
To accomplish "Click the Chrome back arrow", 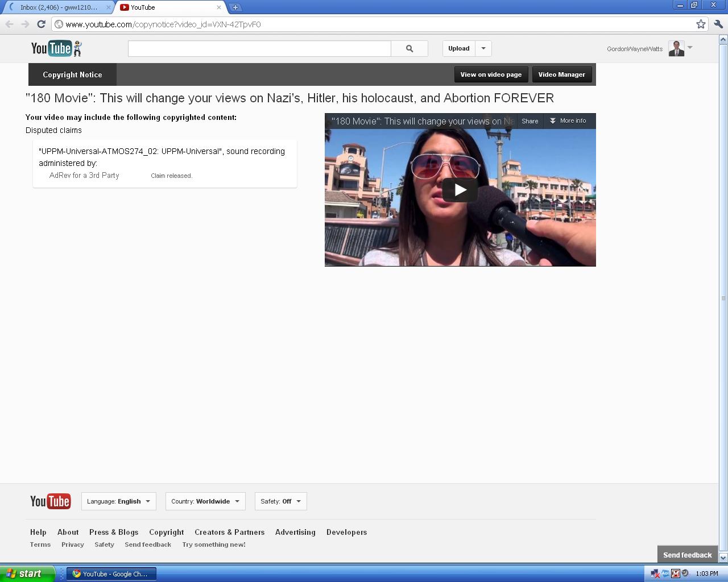I will (x=9, y=24).
